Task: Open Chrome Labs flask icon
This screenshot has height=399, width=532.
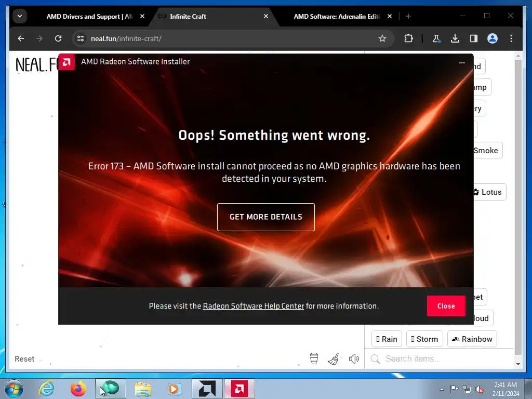Action: pyautogui.click(x=436, y=38)
